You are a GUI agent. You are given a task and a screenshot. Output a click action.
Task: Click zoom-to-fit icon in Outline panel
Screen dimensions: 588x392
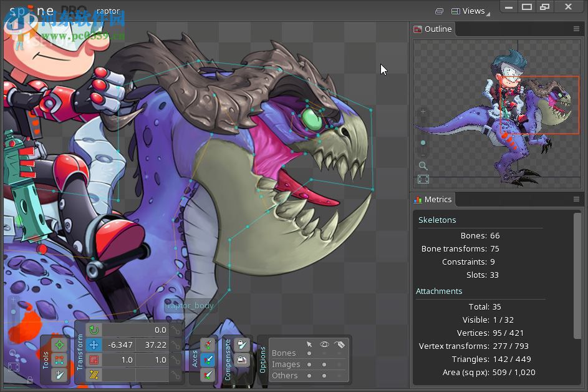(423, 180)
